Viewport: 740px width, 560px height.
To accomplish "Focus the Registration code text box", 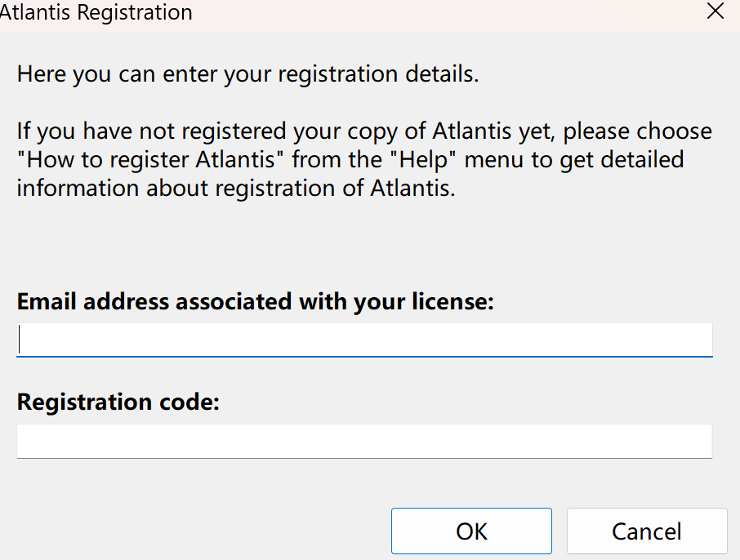I will click(x=364, y=442).
